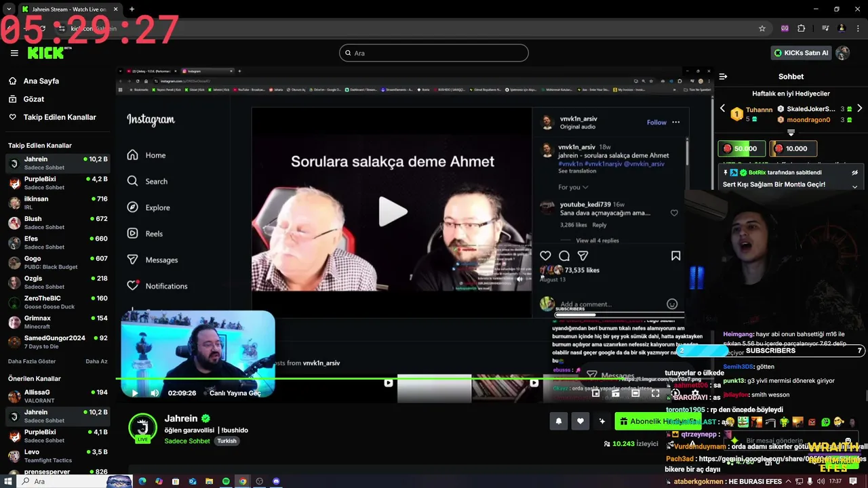The height and width of the screenshot is (488, 868).
Task: Click the KICKs Satın Al button
Action: pyautogui.click(x=802, y=53)
